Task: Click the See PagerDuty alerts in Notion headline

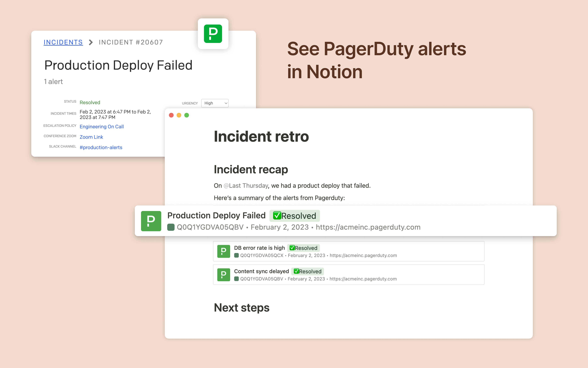Action: point(377,60)
